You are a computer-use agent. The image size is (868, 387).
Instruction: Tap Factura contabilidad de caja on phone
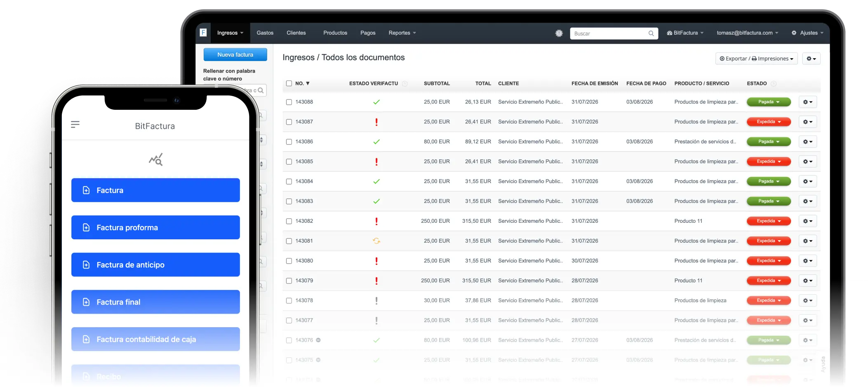pyautogui.click(x=155, y=339)
